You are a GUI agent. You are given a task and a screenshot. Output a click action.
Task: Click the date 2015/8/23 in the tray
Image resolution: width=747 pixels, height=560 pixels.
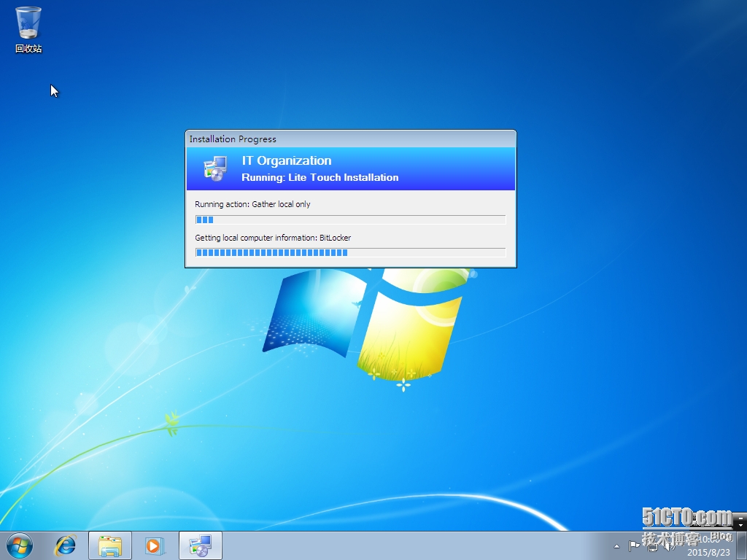(708, 553)
